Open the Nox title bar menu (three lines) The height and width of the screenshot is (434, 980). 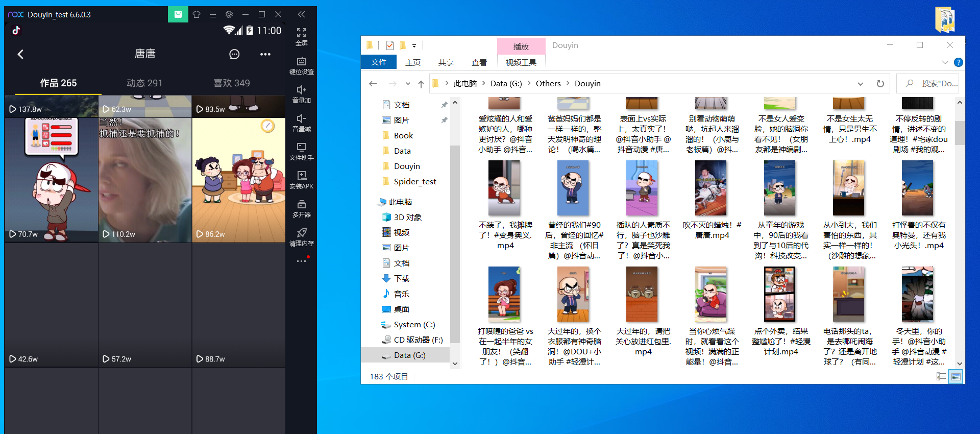pyautogui.click(x=213, y=14)
